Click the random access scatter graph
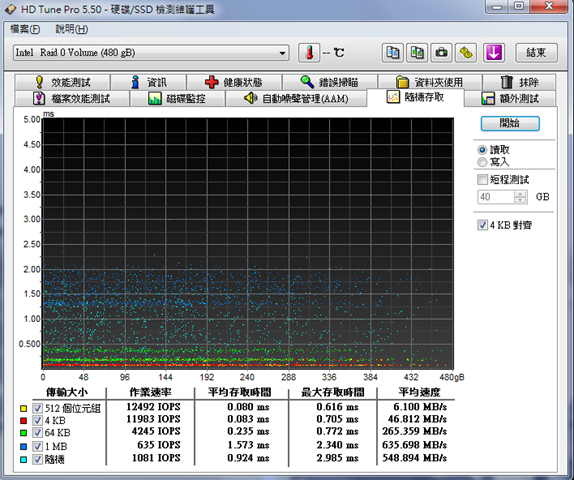Image resolution: width=574 pixels, height=480 pixels. [248, 243]
